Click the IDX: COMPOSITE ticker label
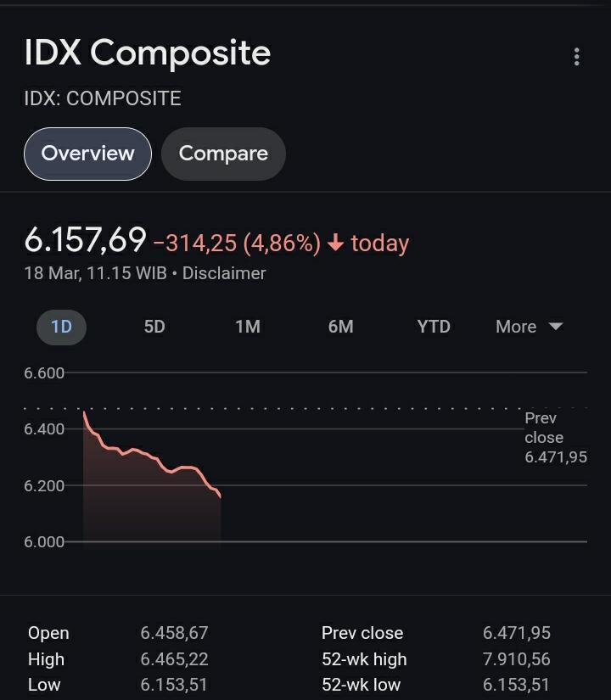 (x=103, y=98)
